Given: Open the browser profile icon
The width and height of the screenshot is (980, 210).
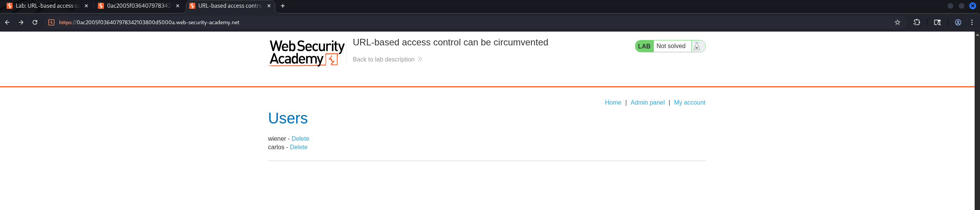Looking at the screenshot, I should (x=958, y=22).
